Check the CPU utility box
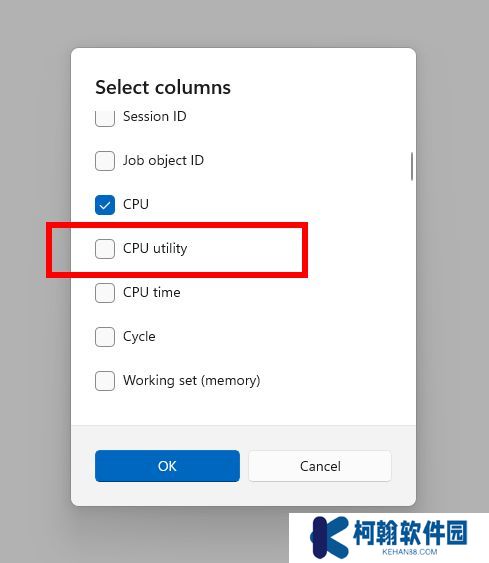This screenshot has height=563, width=489. (105, 249)
